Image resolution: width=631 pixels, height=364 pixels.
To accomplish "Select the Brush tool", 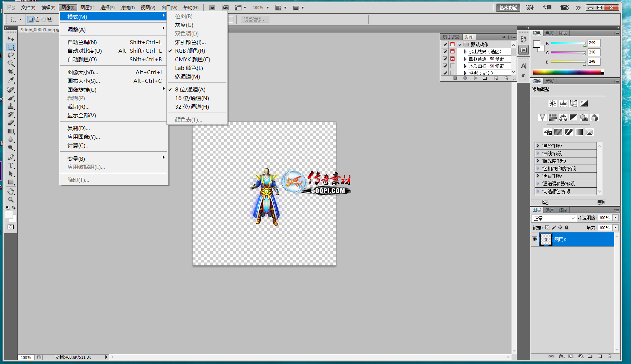I will [x=11, y=98].
